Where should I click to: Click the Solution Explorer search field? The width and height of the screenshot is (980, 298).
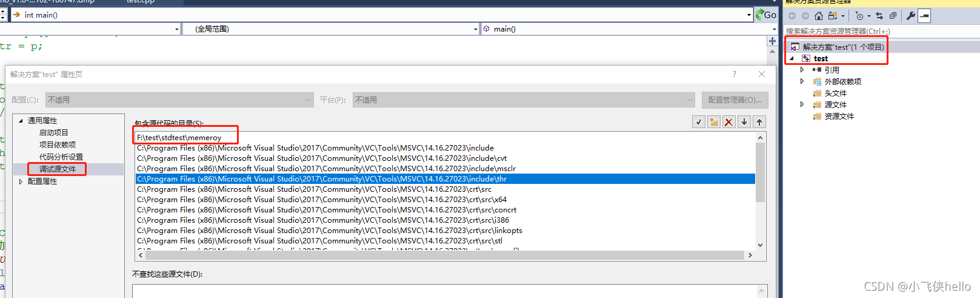click(882, 31)
